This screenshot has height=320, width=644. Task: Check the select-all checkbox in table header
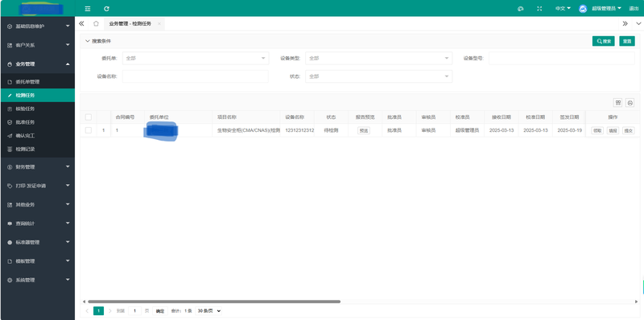(x=89, y=117)
